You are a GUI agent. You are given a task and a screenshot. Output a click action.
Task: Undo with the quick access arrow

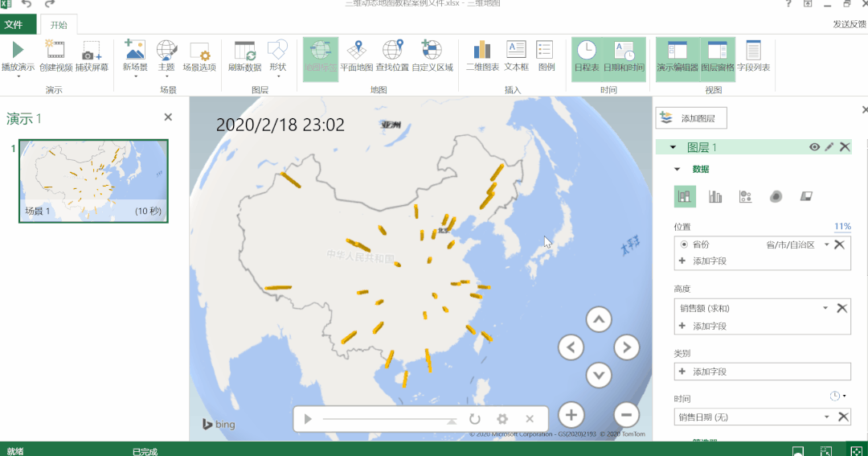[x=27, y=4]
